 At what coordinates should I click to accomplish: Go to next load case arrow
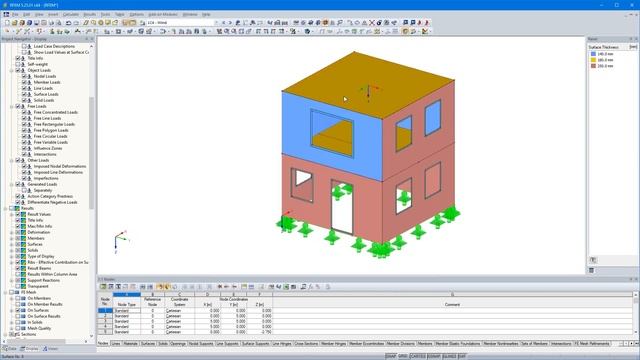point(230,23)
